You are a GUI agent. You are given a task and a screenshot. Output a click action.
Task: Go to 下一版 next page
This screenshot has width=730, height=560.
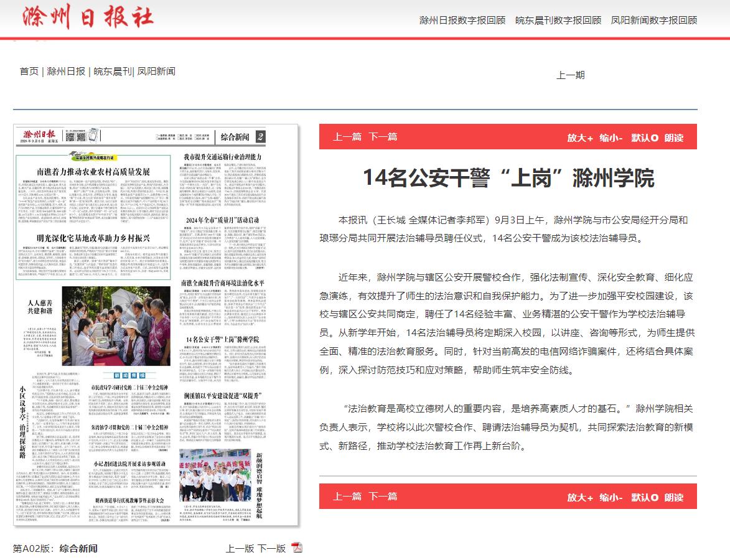tap(271, 548)
